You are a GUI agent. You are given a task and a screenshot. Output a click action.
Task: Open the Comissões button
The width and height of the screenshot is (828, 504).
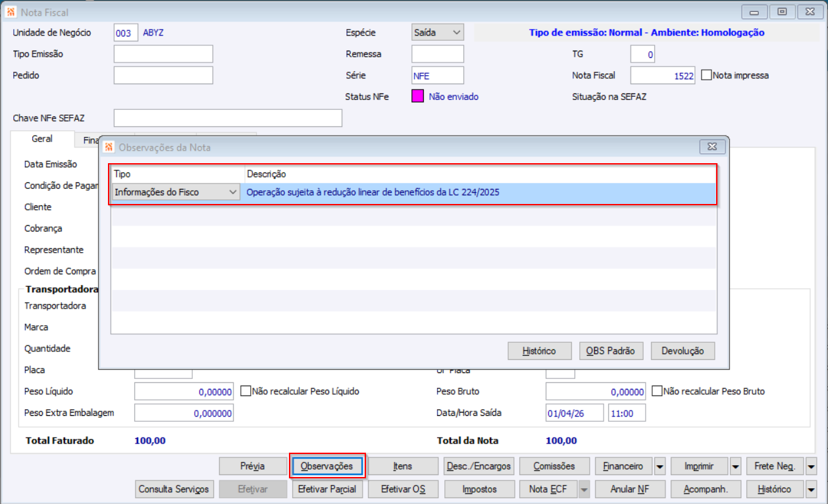pos(554,466)
